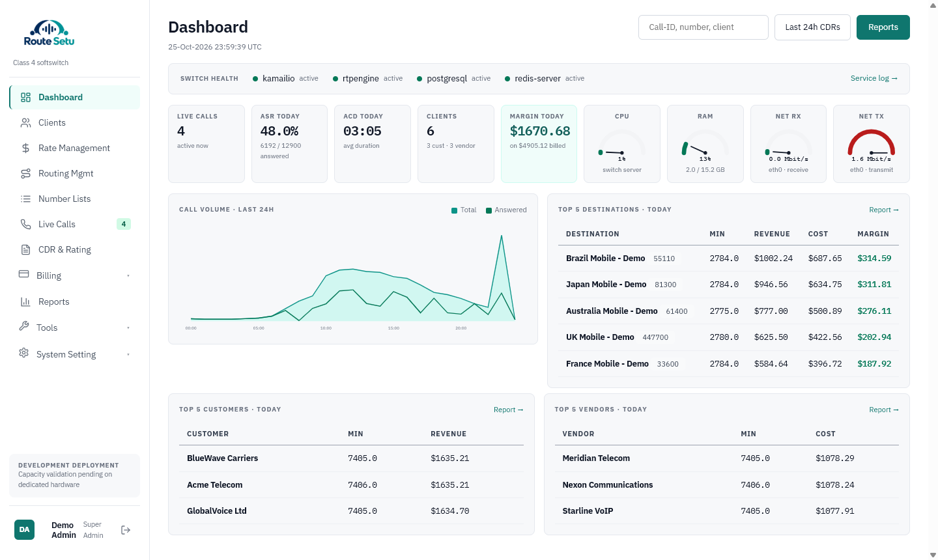
Task: Open Report link in Top 5 Vendors
Action: pos(884,410)
